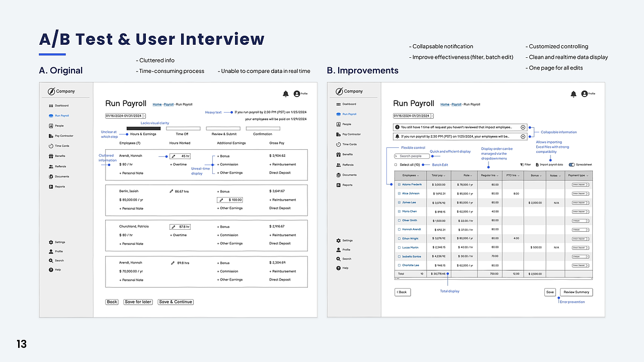Open People icon in Original mockup sidebar

pyautogui.click(x=51, y=126)
